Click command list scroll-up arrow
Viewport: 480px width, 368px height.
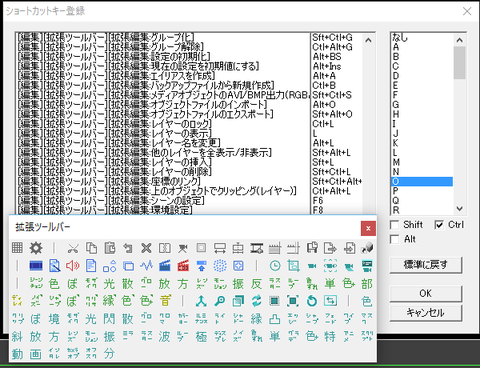[x=368, y=40]
